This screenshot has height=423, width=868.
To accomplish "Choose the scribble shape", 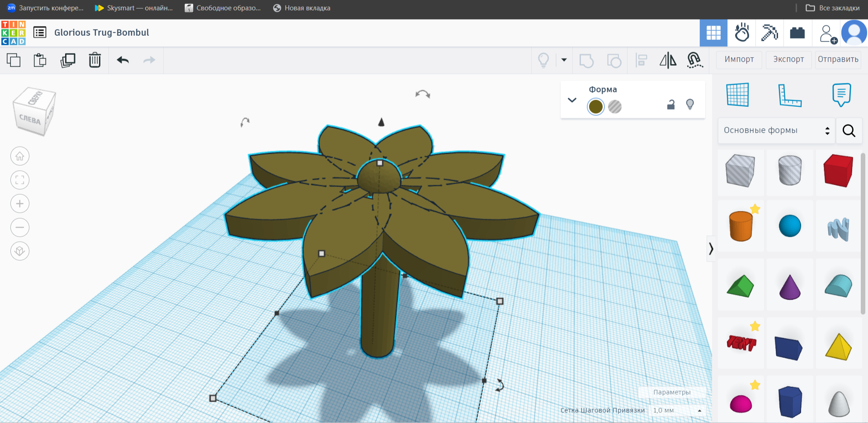I will [x=839, y=228].
